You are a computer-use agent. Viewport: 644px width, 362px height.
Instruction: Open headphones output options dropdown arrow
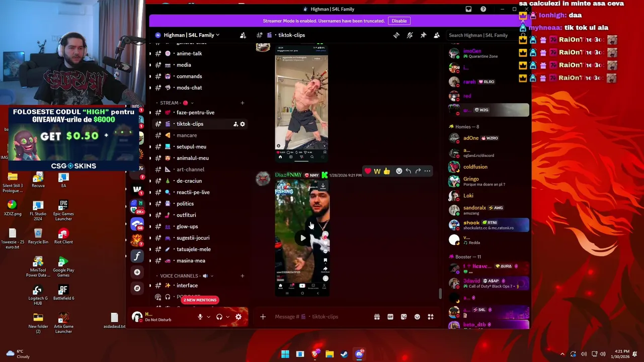click(x=227, y=317)
